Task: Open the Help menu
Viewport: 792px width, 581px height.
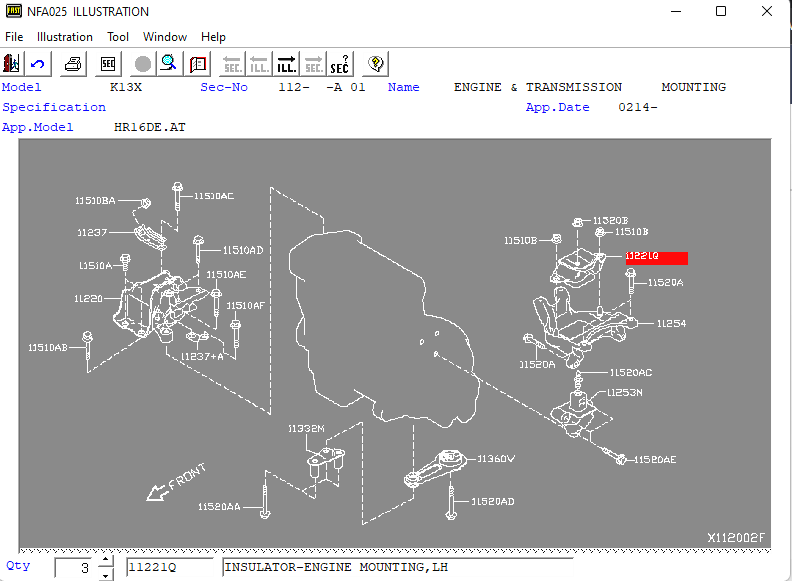Action: pos(213,37)
